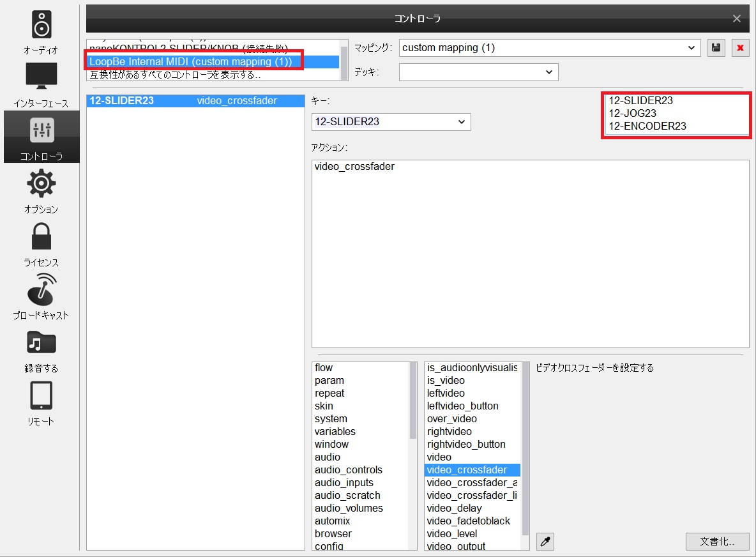756x557 pixels.
Task: Open the リモート remote section
Action: click(41, 404)
